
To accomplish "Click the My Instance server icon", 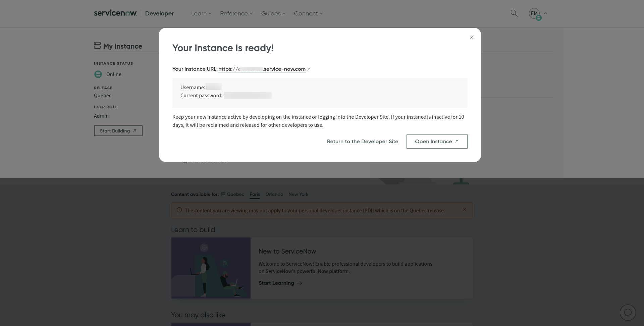I will [97, 45].
